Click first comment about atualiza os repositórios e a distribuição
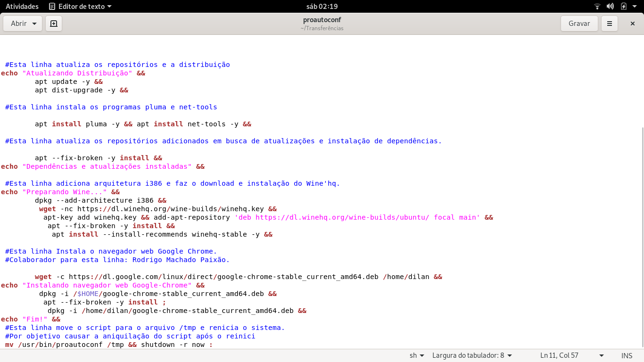The width and height of the screenshot is (644, 362). point(117,65)
